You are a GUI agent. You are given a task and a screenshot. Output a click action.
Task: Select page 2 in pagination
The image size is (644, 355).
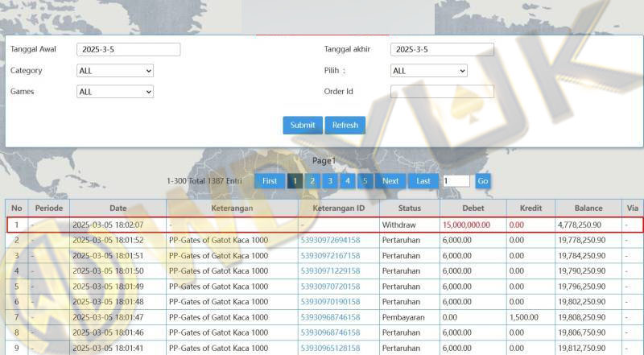312,181
